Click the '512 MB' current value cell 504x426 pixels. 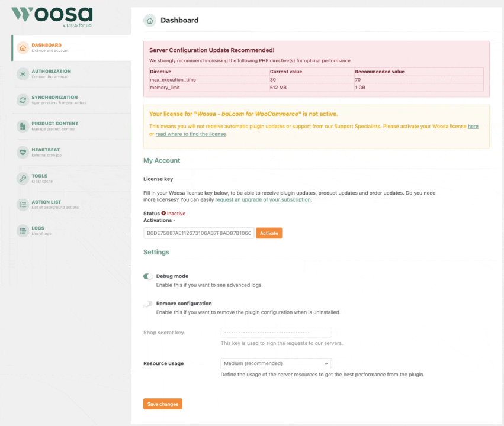pos(312,88)
